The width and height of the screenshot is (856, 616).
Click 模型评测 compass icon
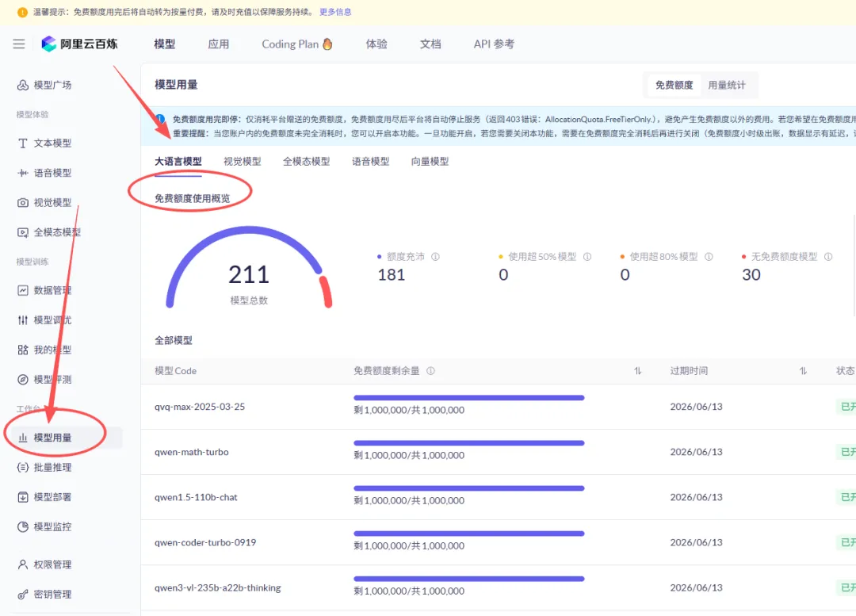(22, 380)
